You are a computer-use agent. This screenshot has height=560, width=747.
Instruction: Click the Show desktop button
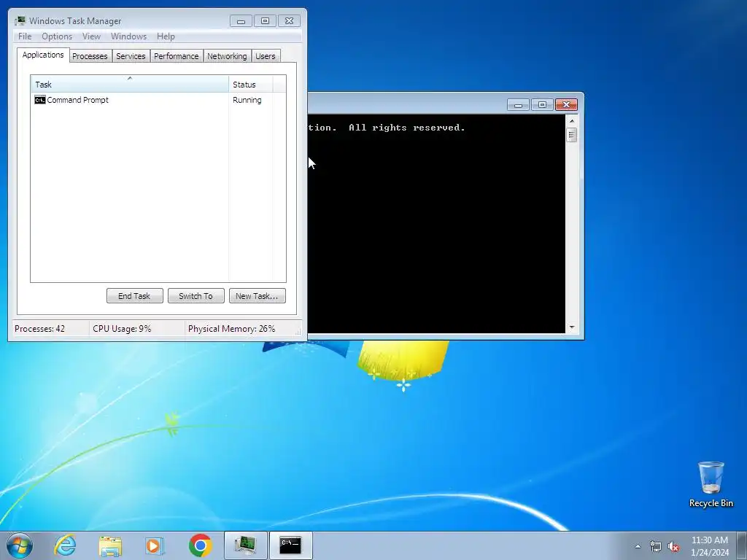(742, 546)
